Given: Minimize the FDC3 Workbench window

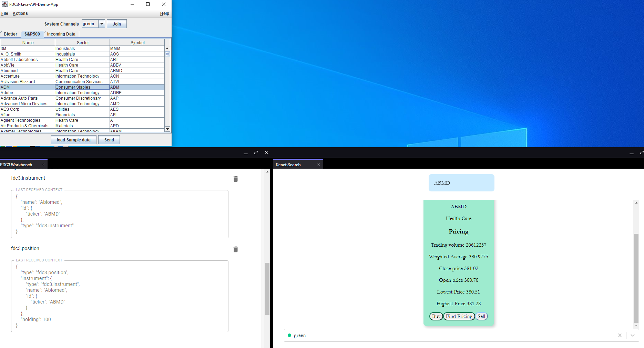Looking at the screenshot, I should 246,153.
